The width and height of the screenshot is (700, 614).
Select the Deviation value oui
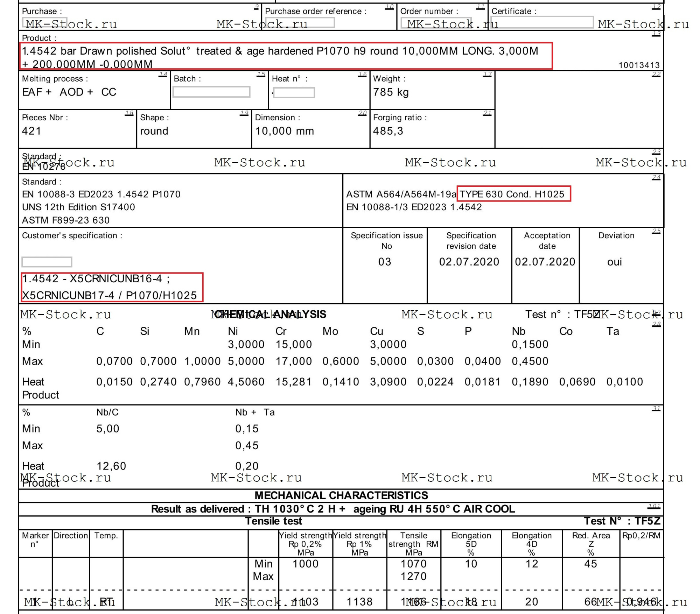coord(615,262)
